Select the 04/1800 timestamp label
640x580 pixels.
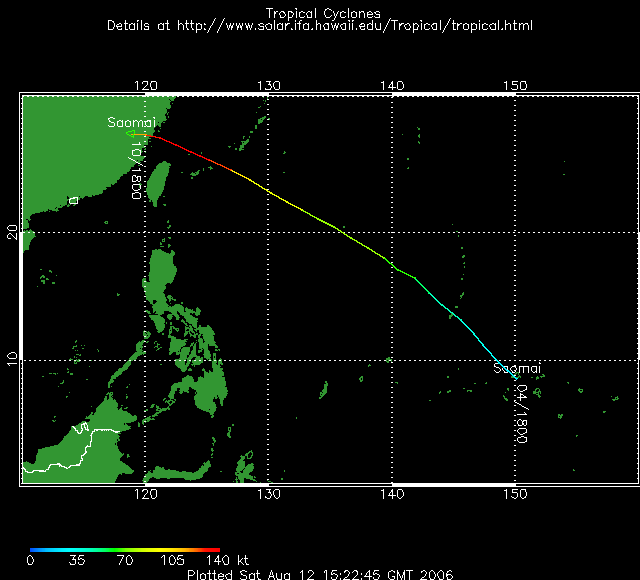pos(523,413)
